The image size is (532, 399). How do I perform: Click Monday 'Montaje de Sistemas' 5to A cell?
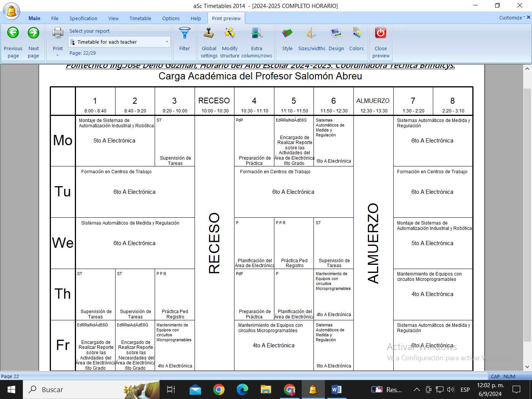(x=115, y=141)
